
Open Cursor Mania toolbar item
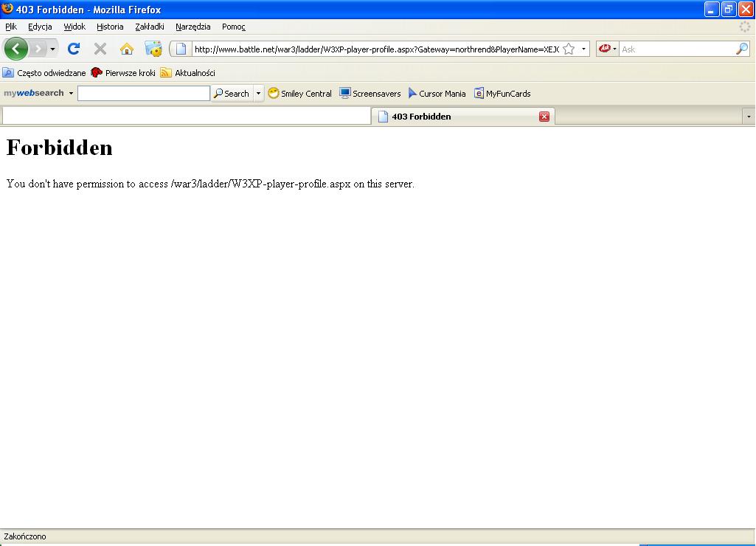(x=437, y=94)
